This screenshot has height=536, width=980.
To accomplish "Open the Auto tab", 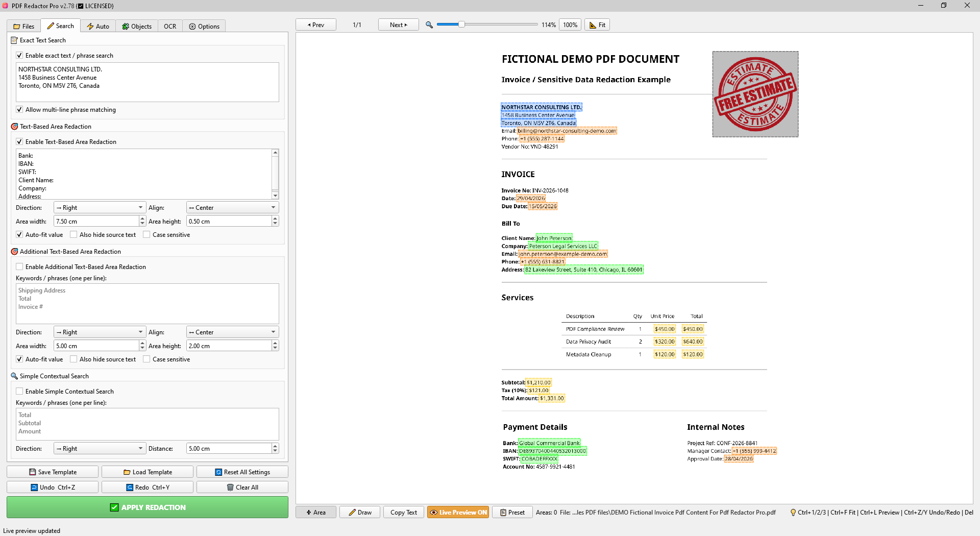I will 97,26.
